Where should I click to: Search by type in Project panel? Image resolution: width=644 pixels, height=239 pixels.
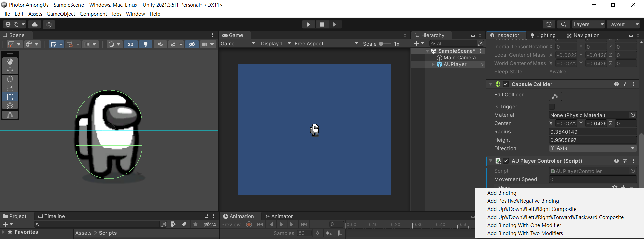tap(173, 224)
